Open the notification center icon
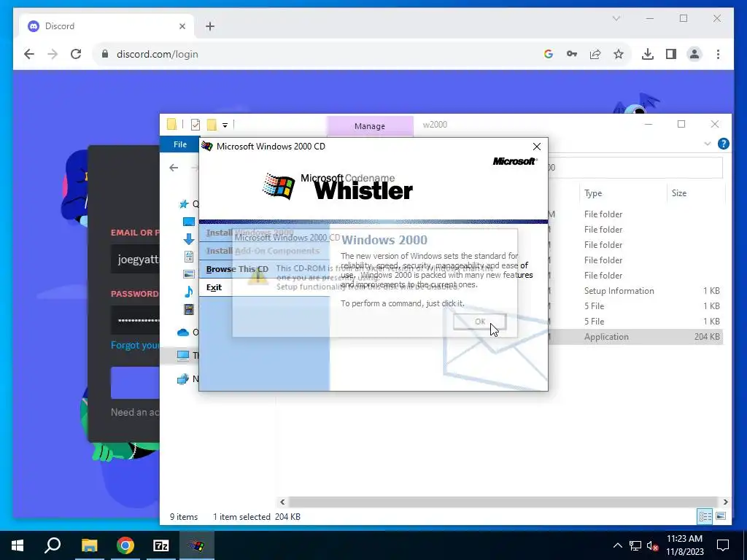 pos(723,545)
